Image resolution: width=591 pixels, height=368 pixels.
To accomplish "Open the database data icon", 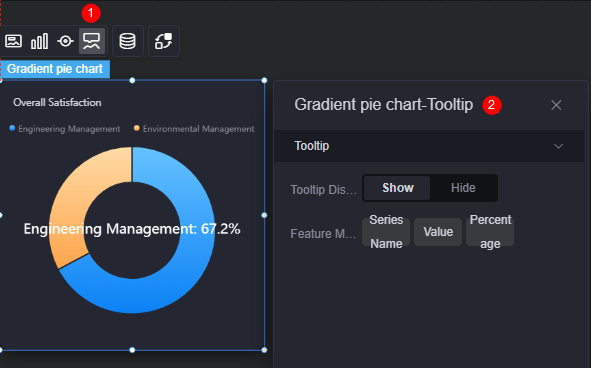I will (x=127, y=41).
